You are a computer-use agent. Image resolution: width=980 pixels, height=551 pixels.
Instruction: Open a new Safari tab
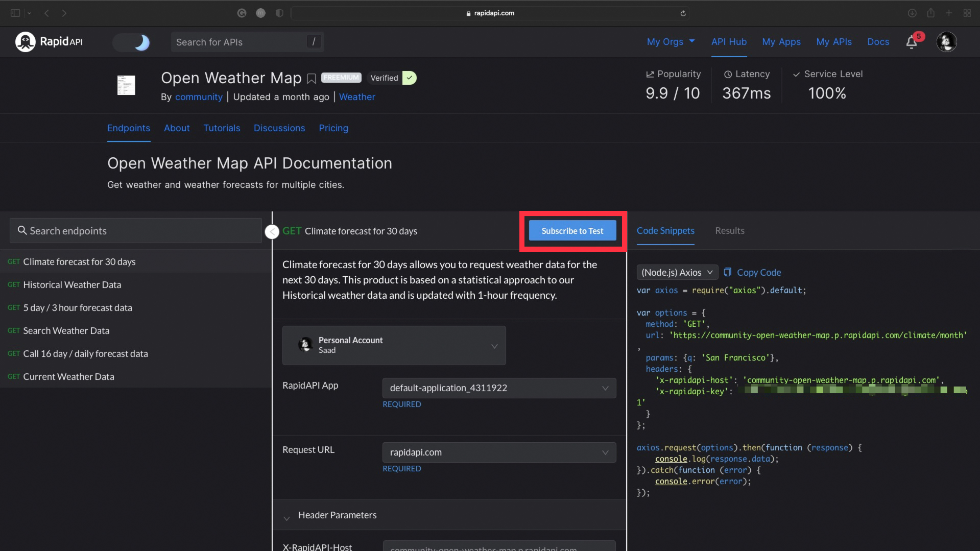coord(949,13)
